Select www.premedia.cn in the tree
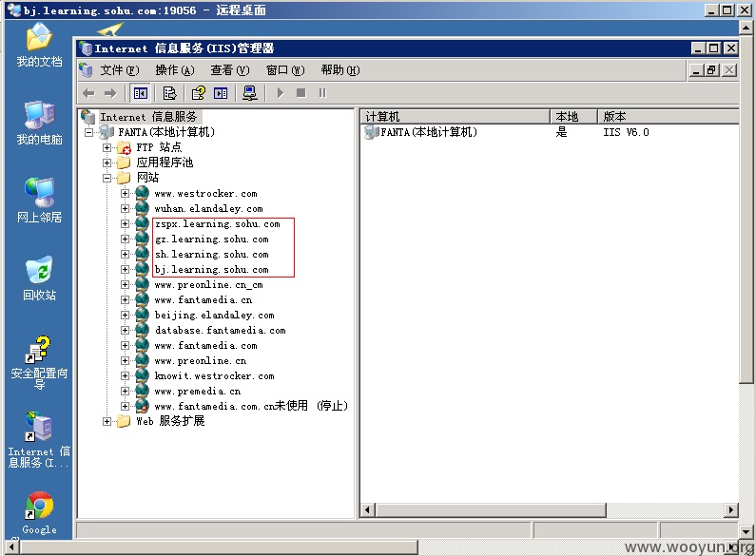The height and width of the screenshot is (556, 756). 198,392
